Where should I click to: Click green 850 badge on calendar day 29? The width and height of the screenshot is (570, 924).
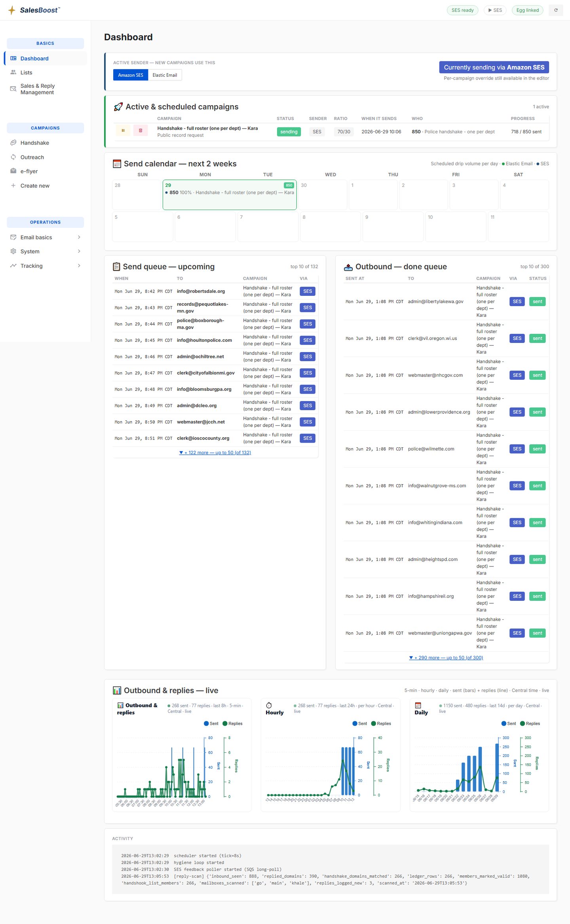[289, 185]
